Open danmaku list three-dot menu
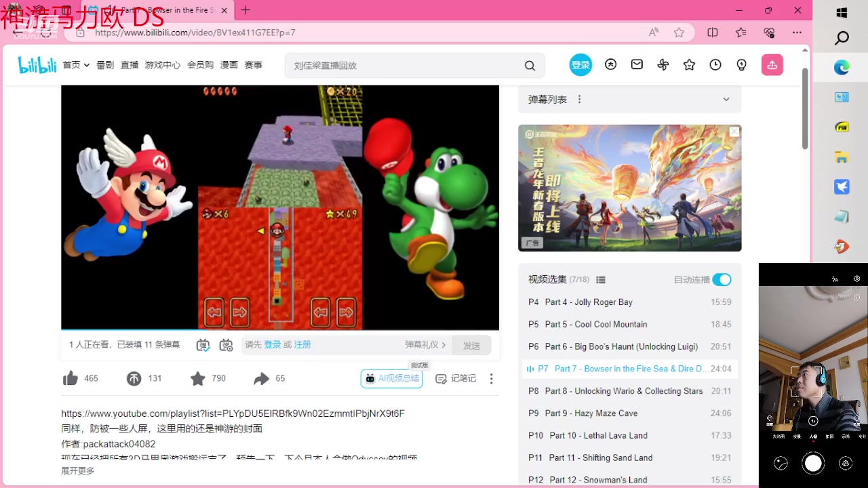Screen dimensions: 868x488 tap(579, 99)
